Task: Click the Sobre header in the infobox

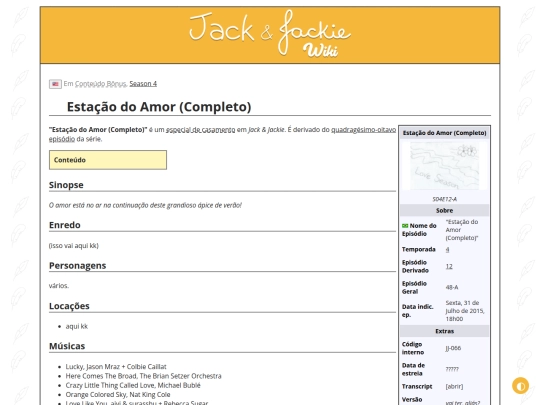Action: coord(444,210)
